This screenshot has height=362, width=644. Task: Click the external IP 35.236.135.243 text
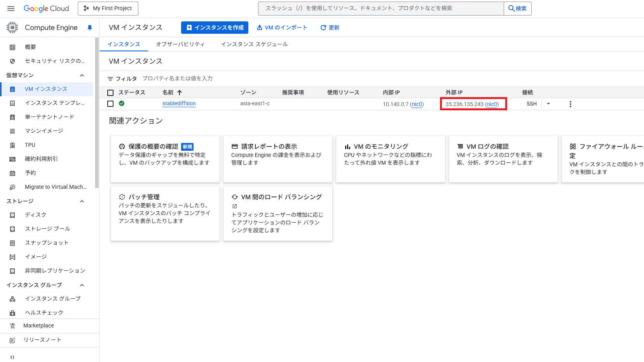tap(464, 104)
